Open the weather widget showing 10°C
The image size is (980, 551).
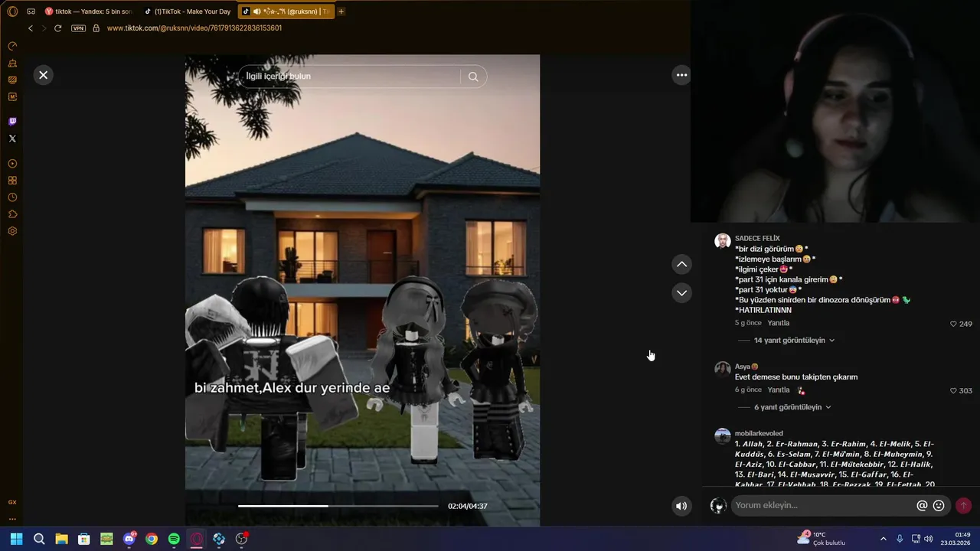pyautogui.click(x=821, y=539)
